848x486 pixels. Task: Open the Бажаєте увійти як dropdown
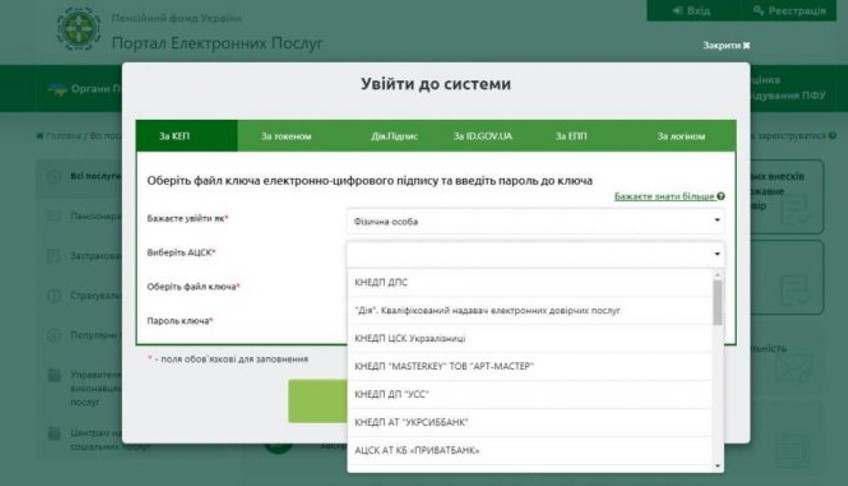click(535, 221)
